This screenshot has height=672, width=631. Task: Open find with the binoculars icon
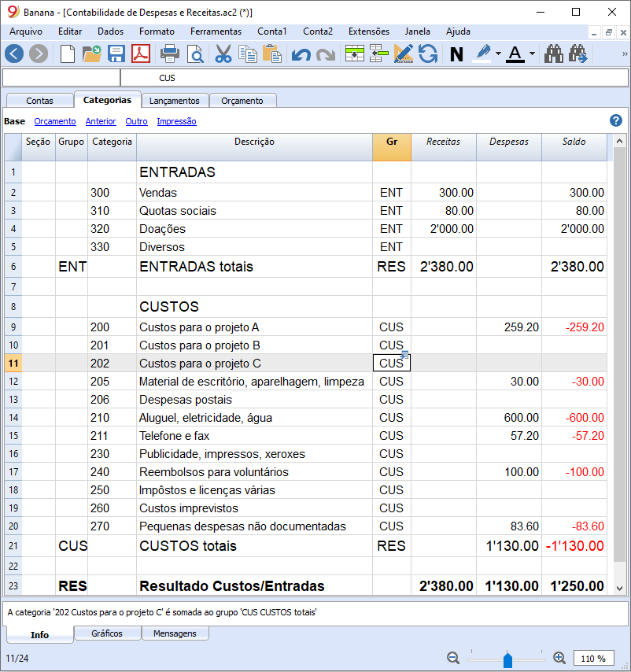pyautogui.click(x=553, y=54)
